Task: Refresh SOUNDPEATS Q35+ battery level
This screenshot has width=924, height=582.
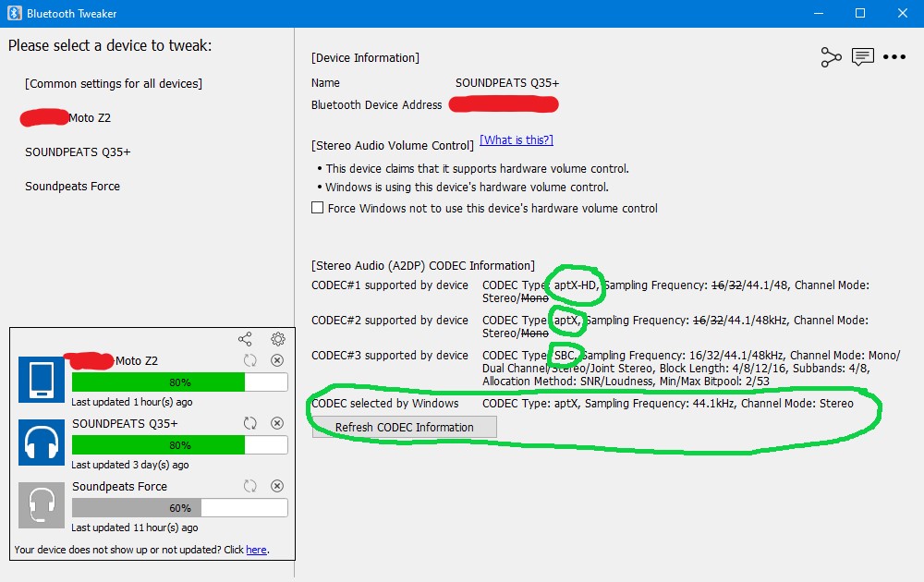Action: click(250, 423)
